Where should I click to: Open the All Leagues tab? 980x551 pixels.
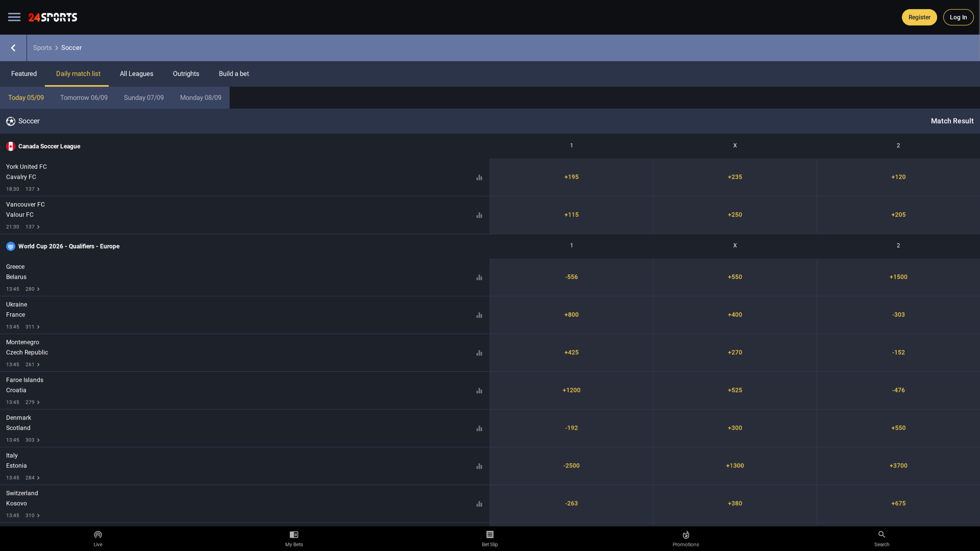[136, 73]
